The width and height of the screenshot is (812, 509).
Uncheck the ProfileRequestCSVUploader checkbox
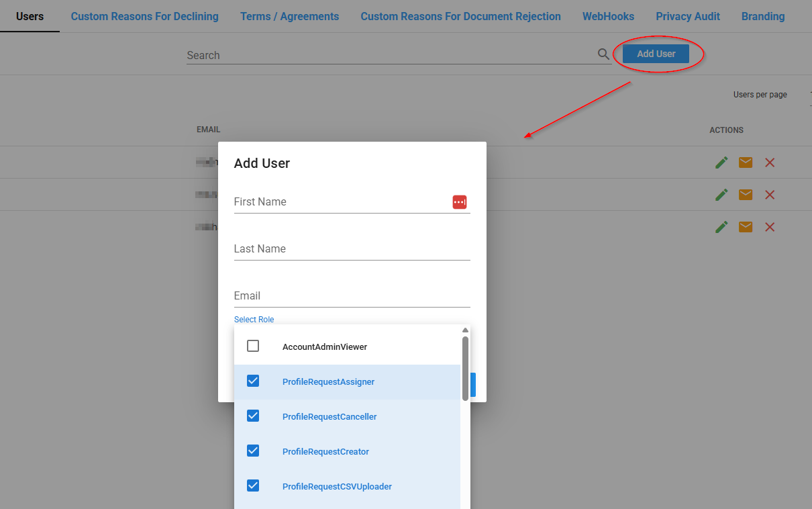253,485
